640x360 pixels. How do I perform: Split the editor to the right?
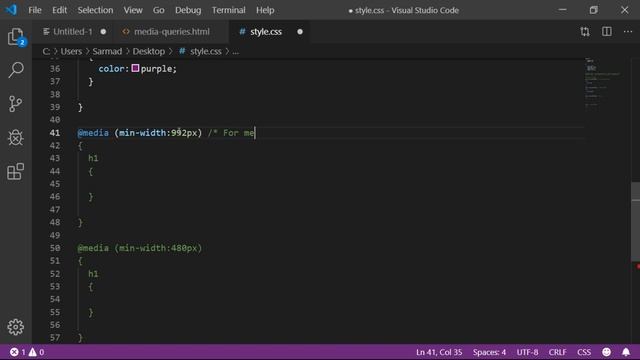point(607,31)
